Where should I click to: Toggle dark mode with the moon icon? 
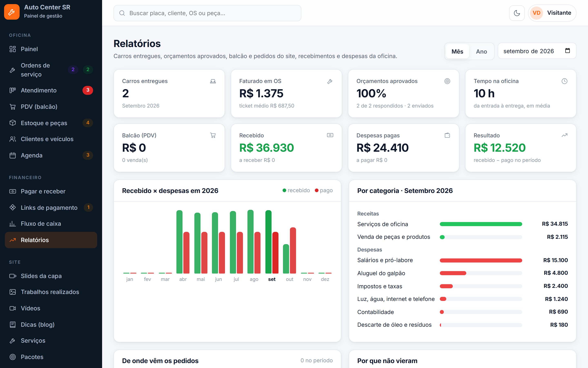[517, 13]
